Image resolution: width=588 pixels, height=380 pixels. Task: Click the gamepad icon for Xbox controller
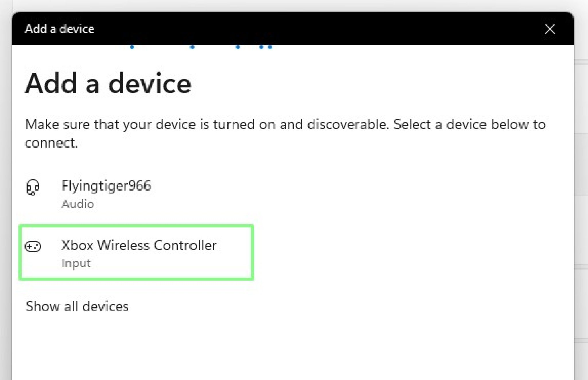33,246
